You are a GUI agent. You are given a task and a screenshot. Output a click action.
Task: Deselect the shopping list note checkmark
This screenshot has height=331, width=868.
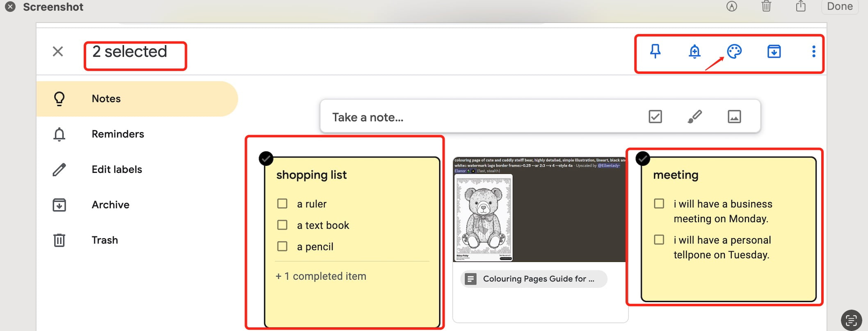[266, 159]
